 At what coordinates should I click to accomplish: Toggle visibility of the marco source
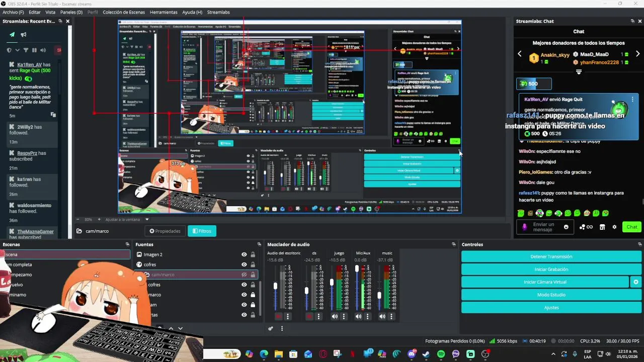(x=244, y=295)
